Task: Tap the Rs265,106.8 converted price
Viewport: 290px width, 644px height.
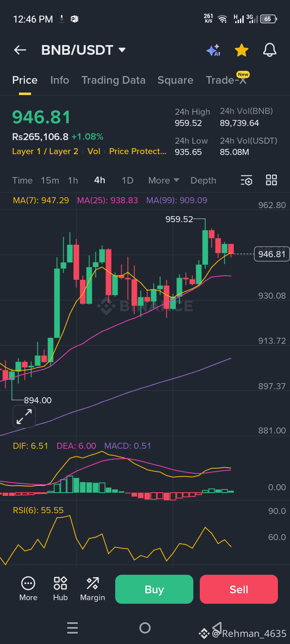Action: pos(40,137)
